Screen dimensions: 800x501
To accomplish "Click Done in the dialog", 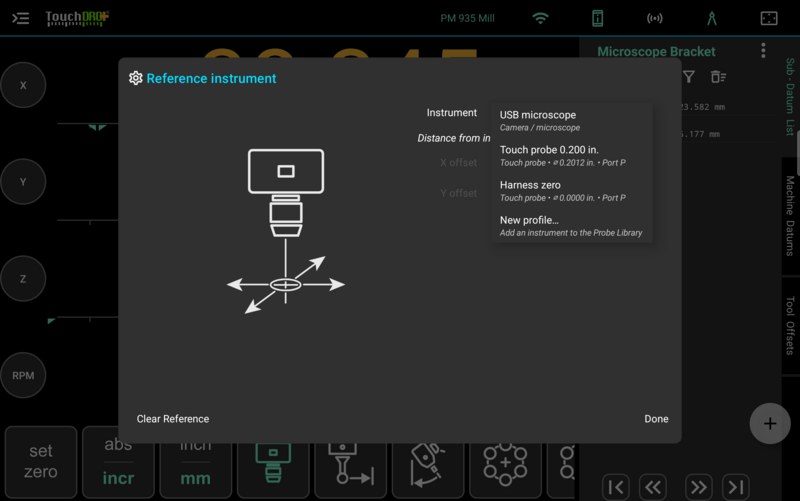I will coord(656,419).
